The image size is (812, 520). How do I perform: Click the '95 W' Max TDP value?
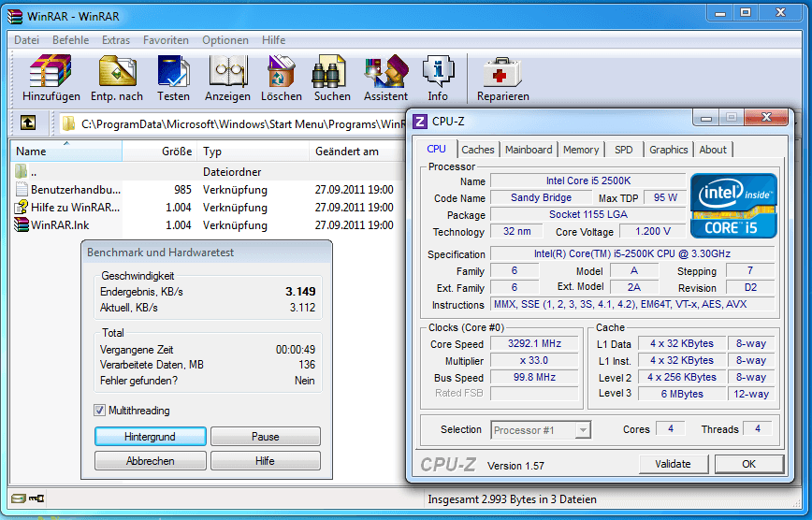tap(665, 197)
